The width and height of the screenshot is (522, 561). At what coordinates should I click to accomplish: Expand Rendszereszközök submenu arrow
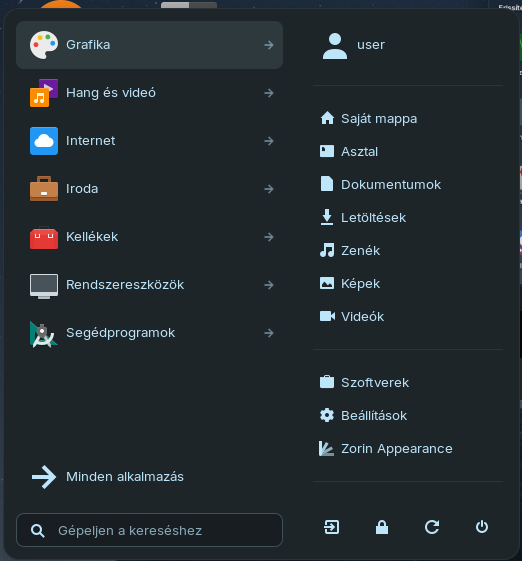269,285
